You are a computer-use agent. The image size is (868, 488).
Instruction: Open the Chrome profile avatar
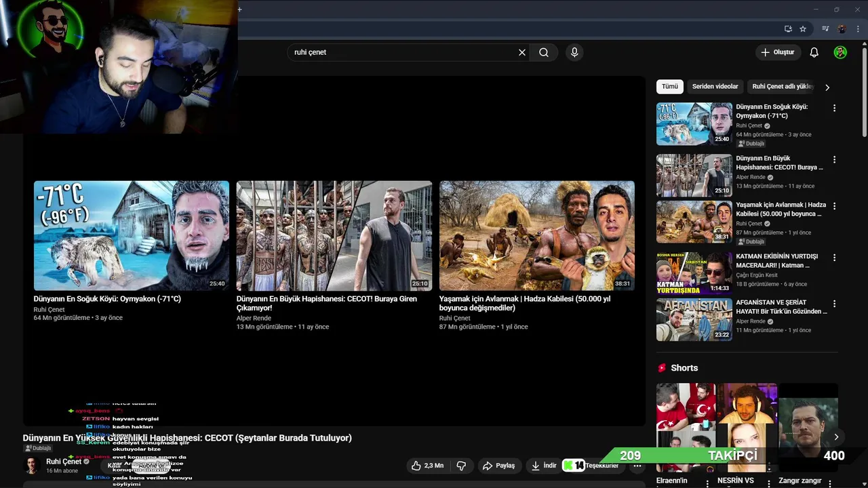[x=842, y=29]
